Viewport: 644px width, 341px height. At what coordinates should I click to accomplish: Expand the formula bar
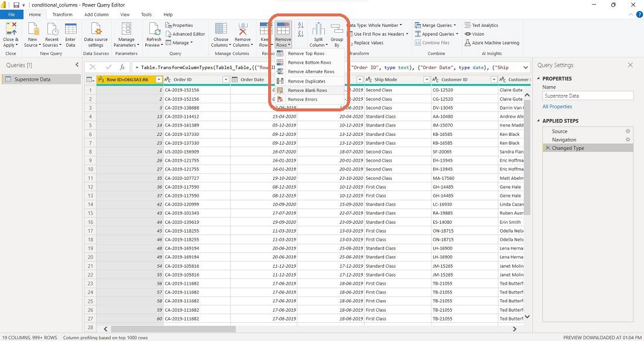click(525, 67)
